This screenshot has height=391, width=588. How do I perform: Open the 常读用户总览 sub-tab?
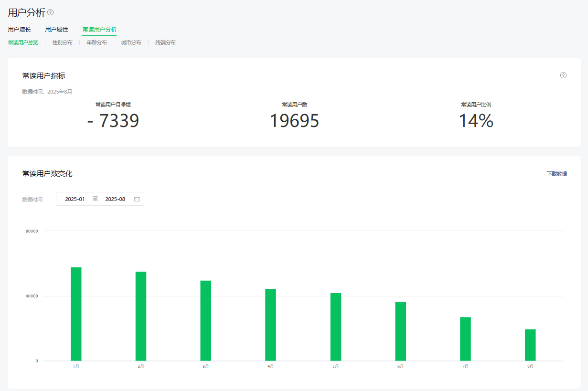click(x=23, y=42)
